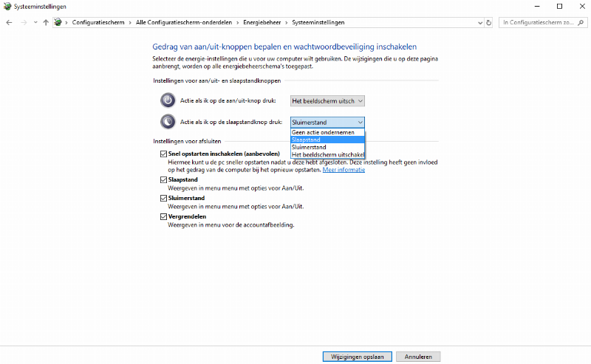Expand chevron after Energiebeheer breadcrumb
This screenshot has height=364, width=591.
coord(287,23)
